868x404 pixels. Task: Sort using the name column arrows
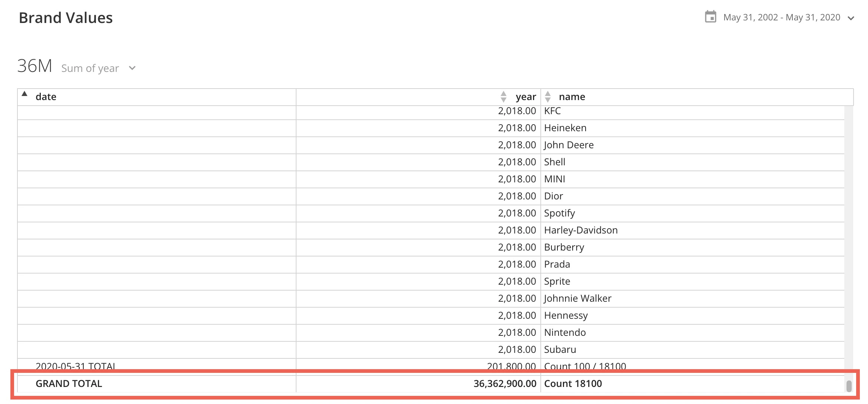[548, 97]
